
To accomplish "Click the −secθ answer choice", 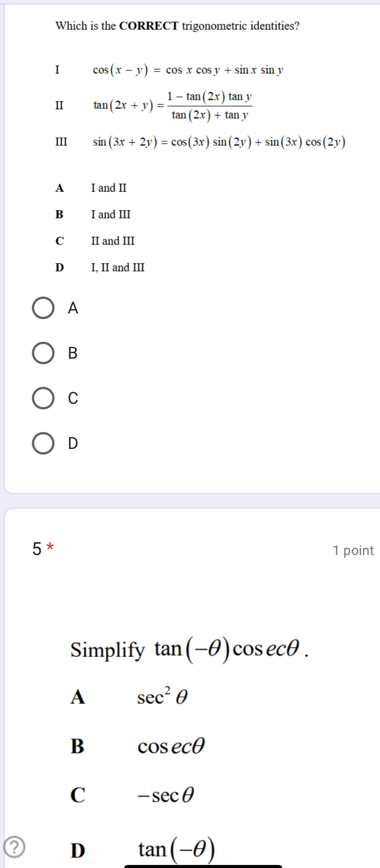I will (x=166, y=796).
